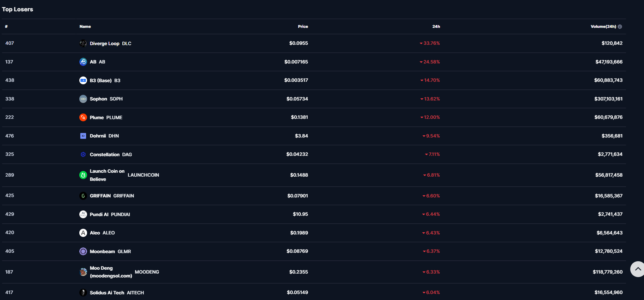Sort by the # rank column header

tap(6, 26)
